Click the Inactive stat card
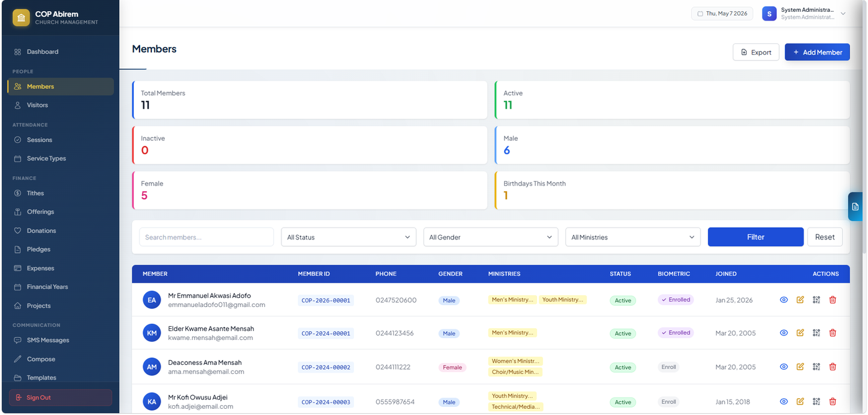 [x=310, y=145]
